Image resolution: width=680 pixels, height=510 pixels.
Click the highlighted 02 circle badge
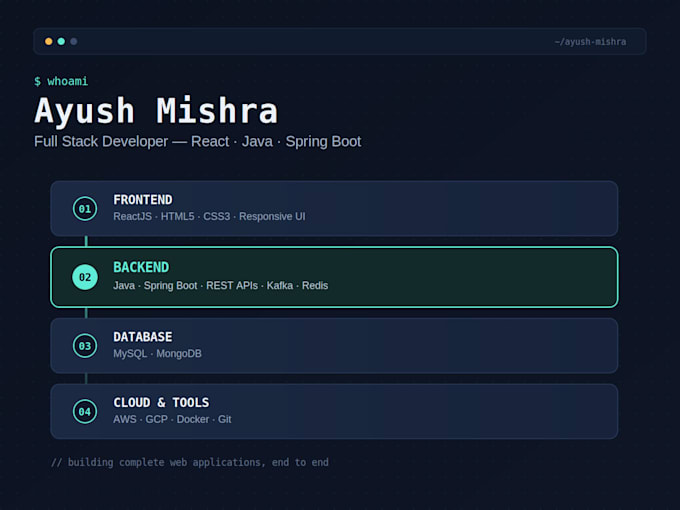[85, 277]
